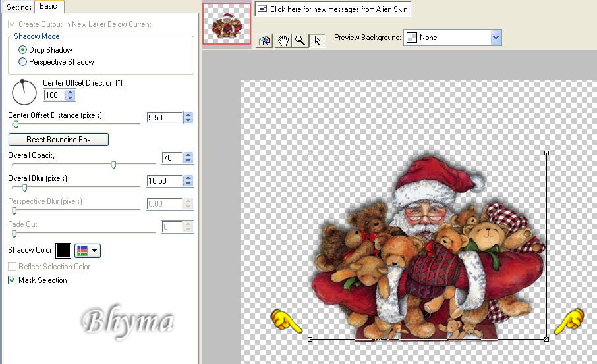Click the black Shadow Color swatch

63,251
